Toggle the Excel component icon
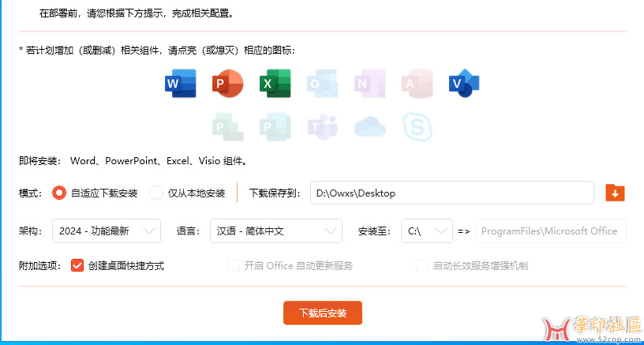644x345 pixels. 275,84
